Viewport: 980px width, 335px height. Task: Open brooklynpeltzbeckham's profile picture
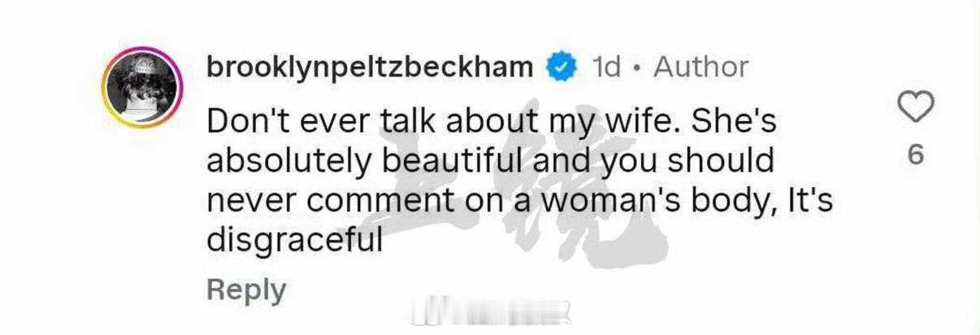click(141, 87)
